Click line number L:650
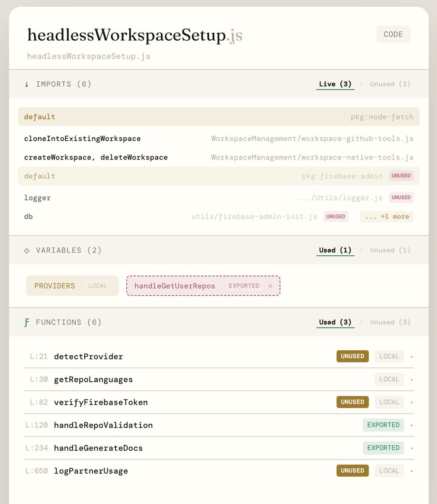Image resolution: width=437 pixels, height=504 pixels. (x=37, y=471)
